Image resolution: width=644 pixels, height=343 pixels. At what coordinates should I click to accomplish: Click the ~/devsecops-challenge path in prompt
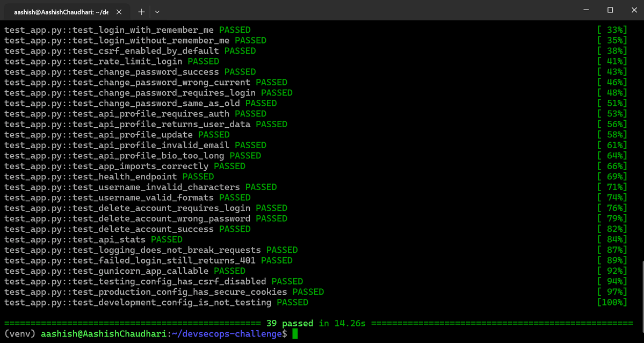[x=227, y=334]
